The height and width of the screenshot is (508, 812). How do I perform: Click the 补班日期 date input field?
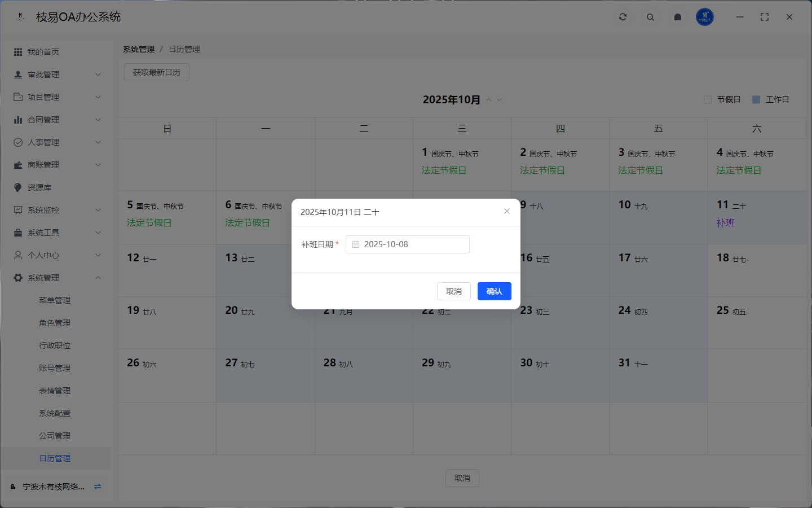click(x=414, y=244)
